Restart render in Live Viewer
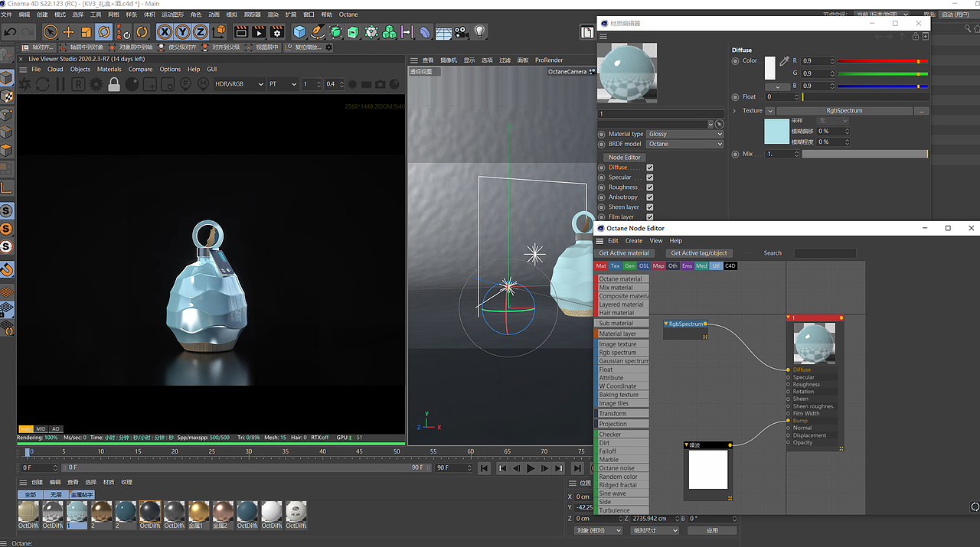The height and width of the screenshot is (547, 980). 43,84
